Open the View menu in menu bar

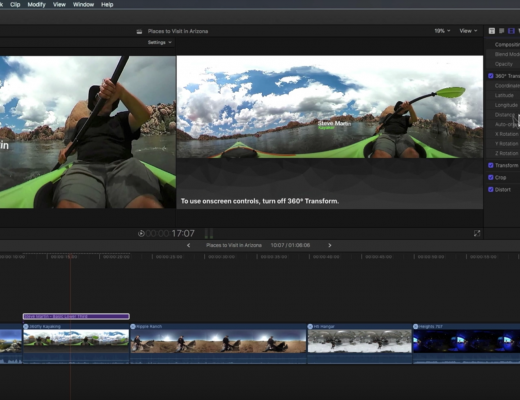pos(59,5)
